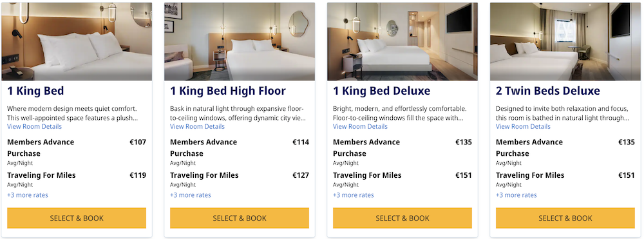Open the 1 King Bed room photo

[77, 41]
